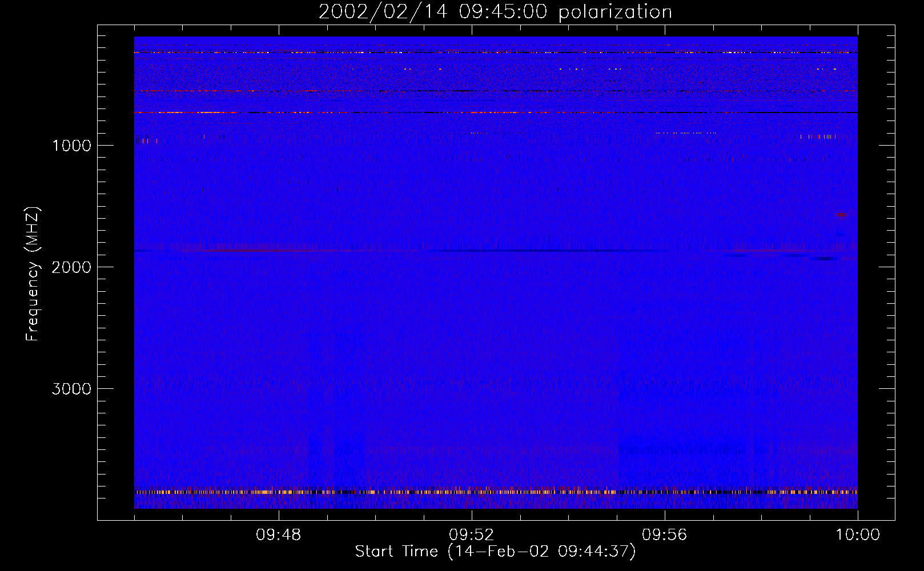The image size is (924, 571).
Task: Click the 3000 frequency tick label
Action: [71, 389]
